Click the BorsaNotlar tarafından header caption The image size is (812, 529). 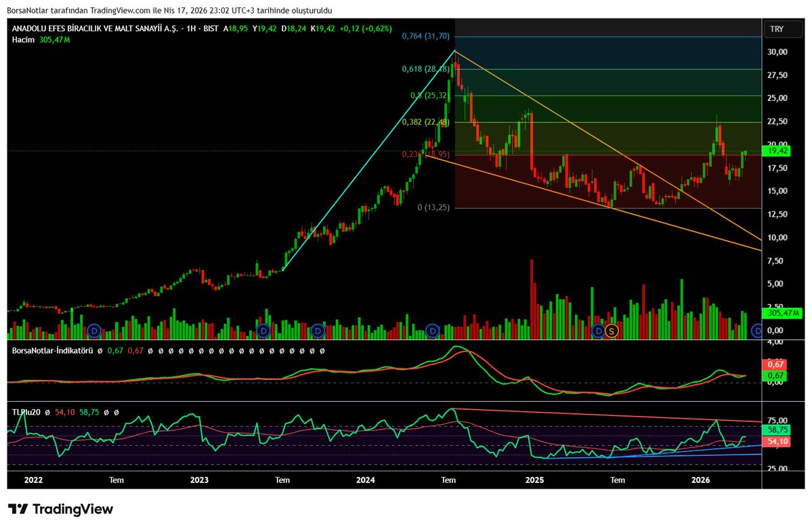pos(169,10)
